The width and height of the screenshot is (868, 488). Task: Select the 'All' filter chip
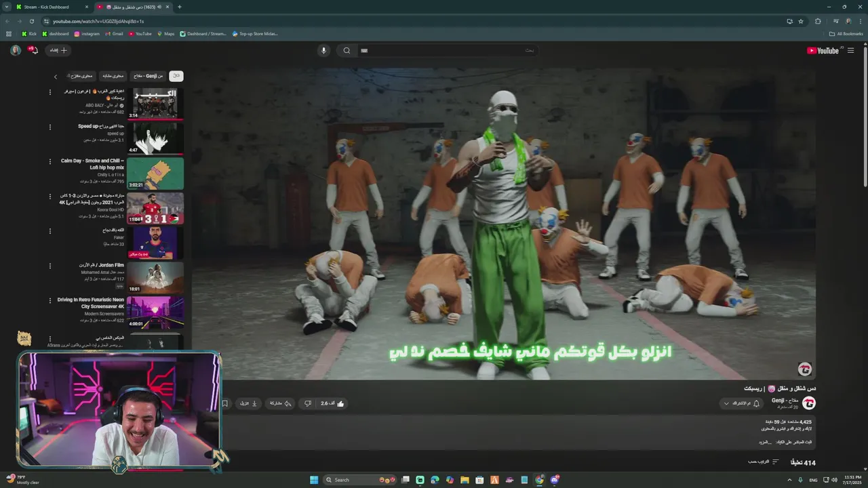point(176,76)
